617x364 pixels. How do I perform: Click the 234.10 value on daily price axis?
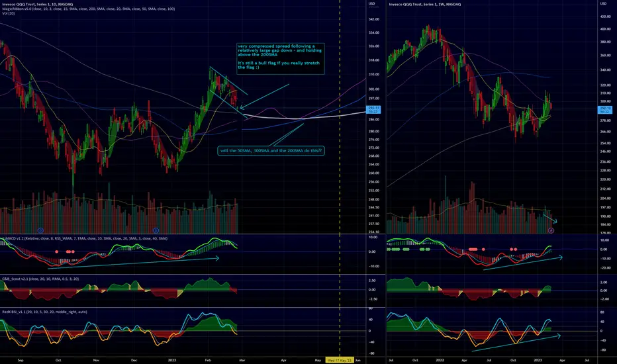click(373, 232)
